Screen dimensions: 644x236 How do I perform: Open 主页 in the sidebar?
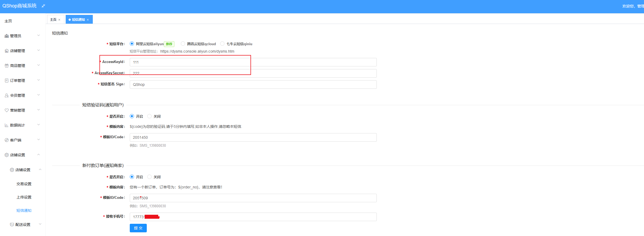(x=8, y=21)
